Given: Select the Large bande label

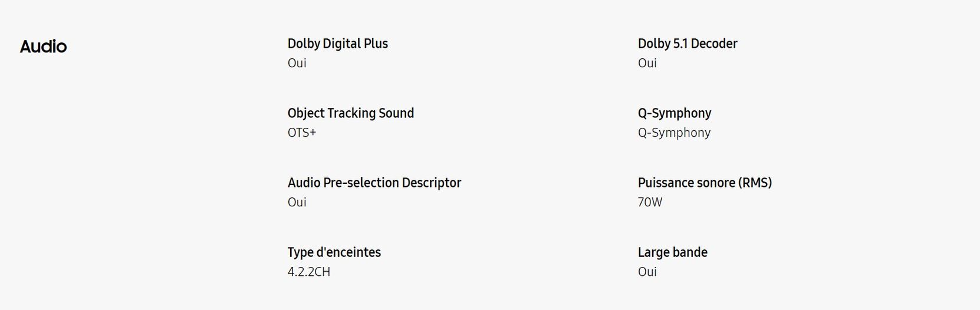Looking at the screenshot, I should tap(673, 252).
